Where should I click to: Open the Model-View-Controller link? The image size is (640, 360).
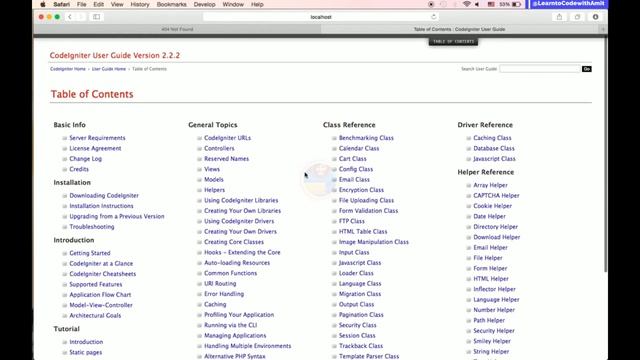101,305
